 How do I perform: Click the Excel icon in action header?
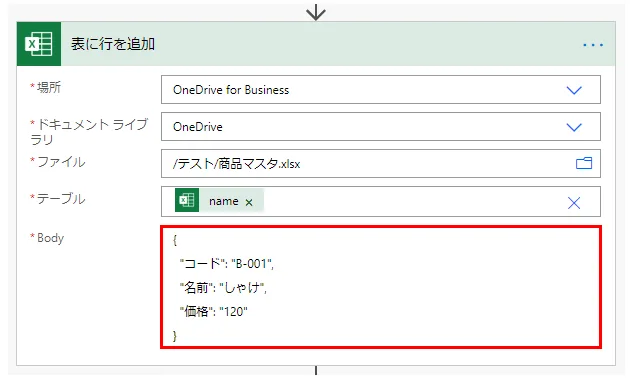pyautogui.click(x=39, y=44)
